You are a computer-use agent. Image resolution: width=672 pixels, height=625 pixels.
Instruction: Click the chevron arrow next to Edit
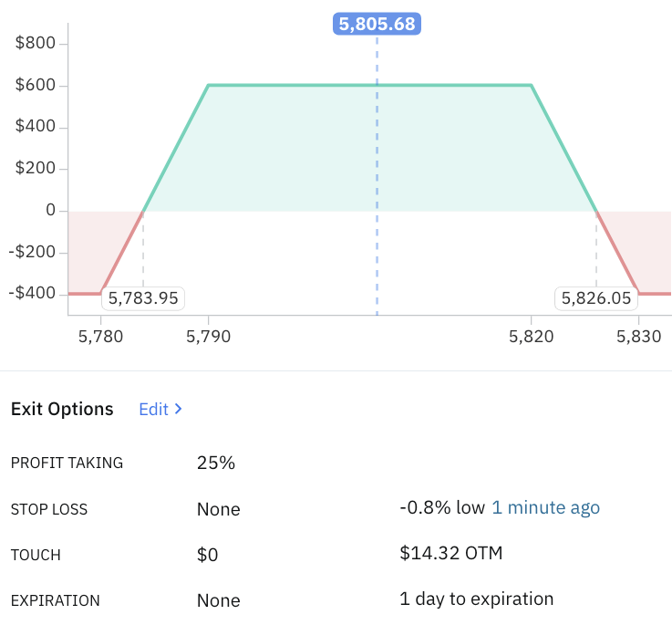(x=179, y=410)
